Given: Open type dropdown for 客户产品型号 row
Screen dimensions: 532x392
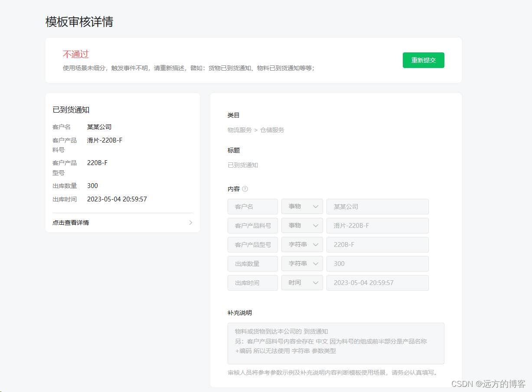Looking at the screenshot, I should point(302,245).
